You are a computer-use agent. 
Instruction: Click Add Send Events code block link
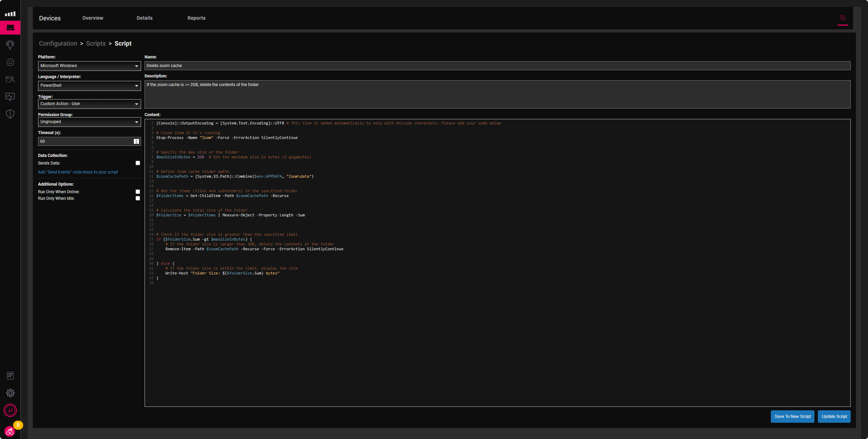pos(78,171)
